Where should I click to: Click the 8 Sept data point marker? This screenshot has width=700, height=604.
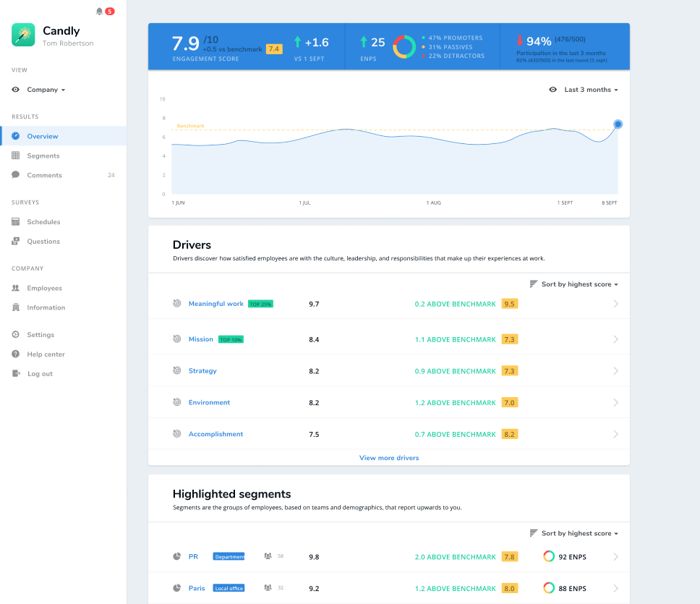coord(618,124)
